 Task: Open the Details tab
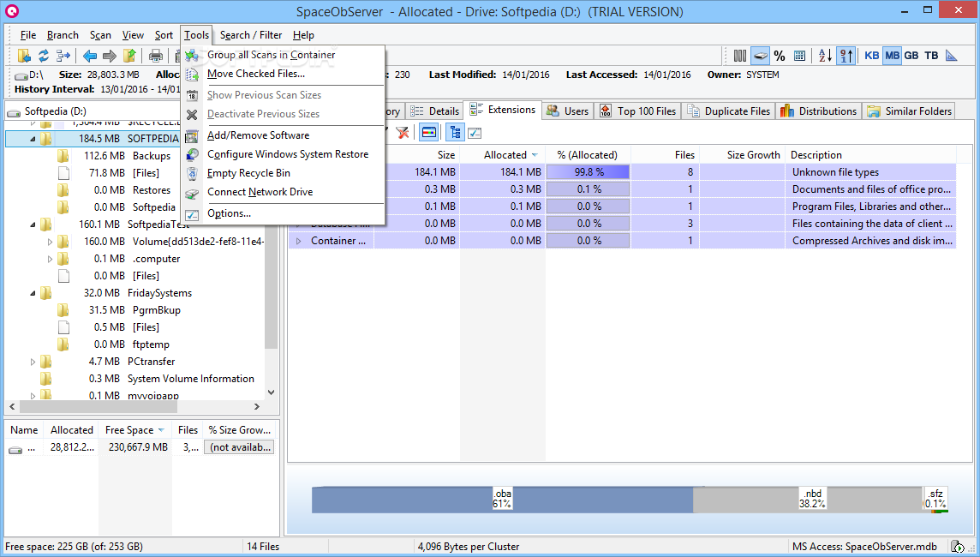(435, 111)
